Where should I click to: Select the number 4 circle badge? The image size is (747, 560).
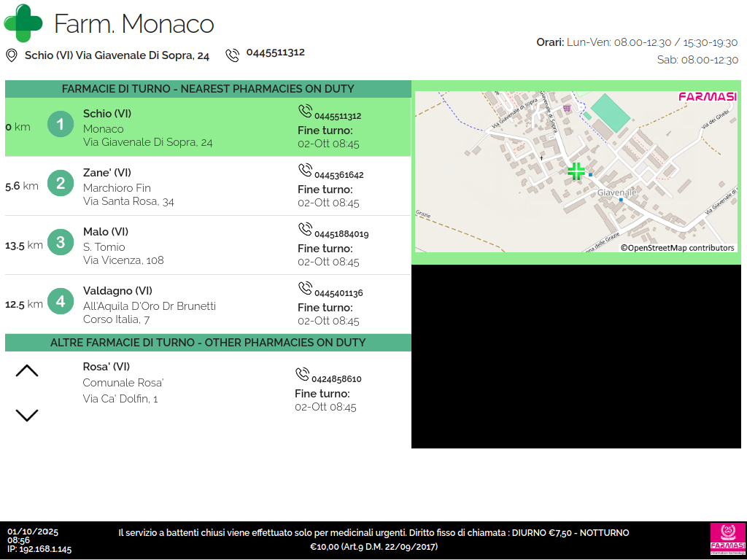pos(61,301)
